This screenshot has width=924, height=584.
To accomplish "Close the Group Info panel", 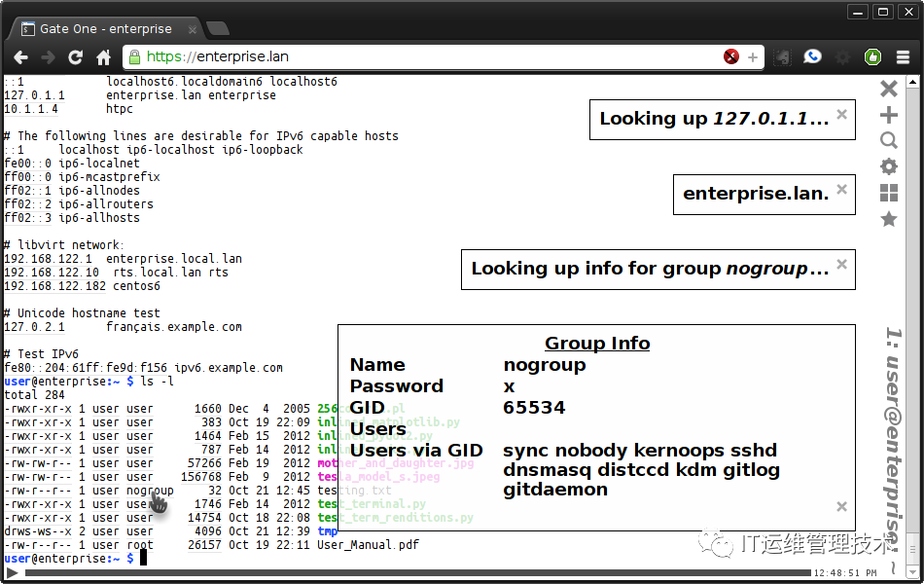I will click(x=842, y=506).
